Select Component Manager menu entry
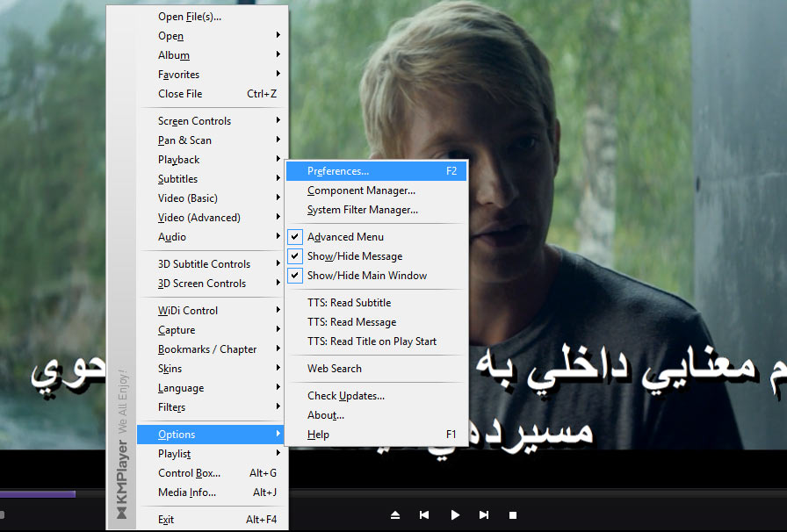The height and width of the screenshot is (532, 787). pos(361,191)
